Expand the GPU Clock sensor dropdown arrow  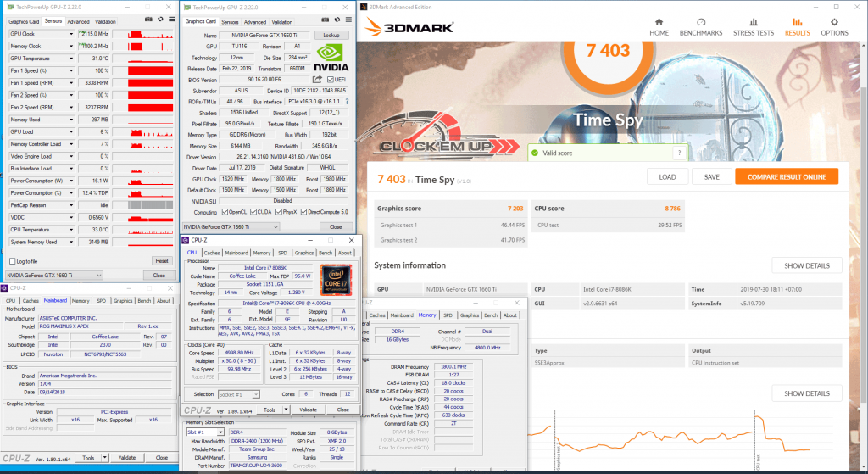coord(71,34)
